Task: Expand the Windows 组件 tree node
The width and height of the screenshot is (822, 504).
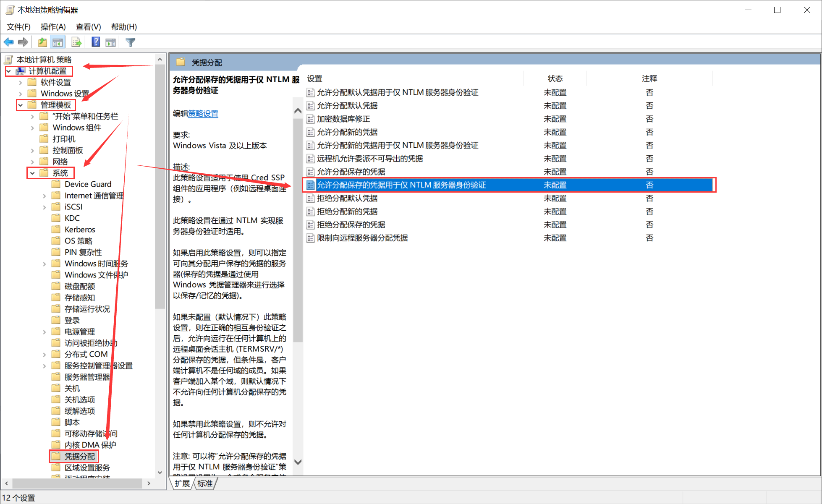Action: pos(33,127)
